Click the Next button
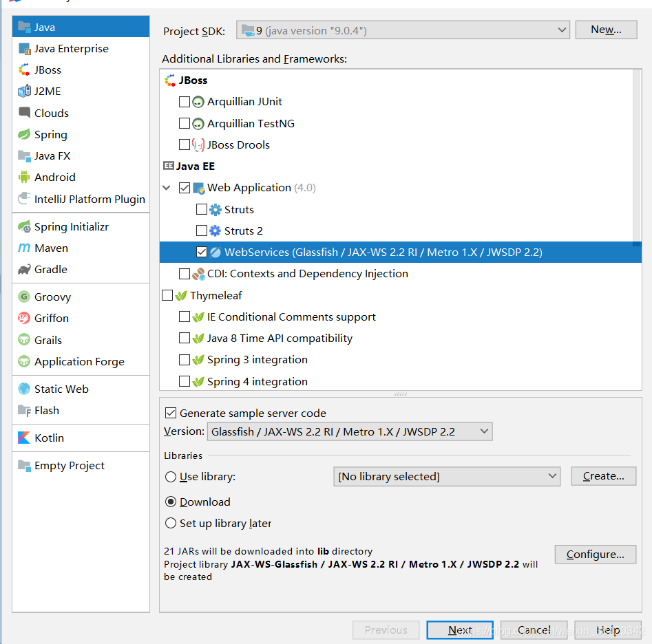Image resolution: width=652 pixels, height=644 pixels. point(460,630)
